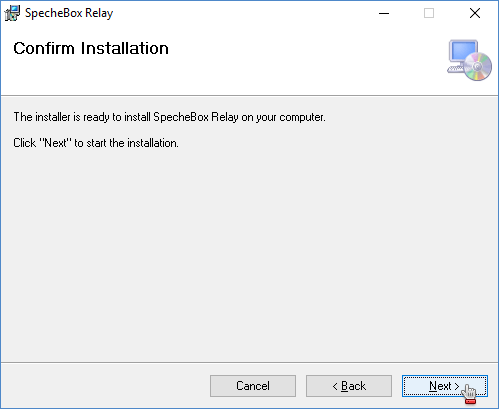Close the SpecheBox Relay installer window

pos(475,13)
